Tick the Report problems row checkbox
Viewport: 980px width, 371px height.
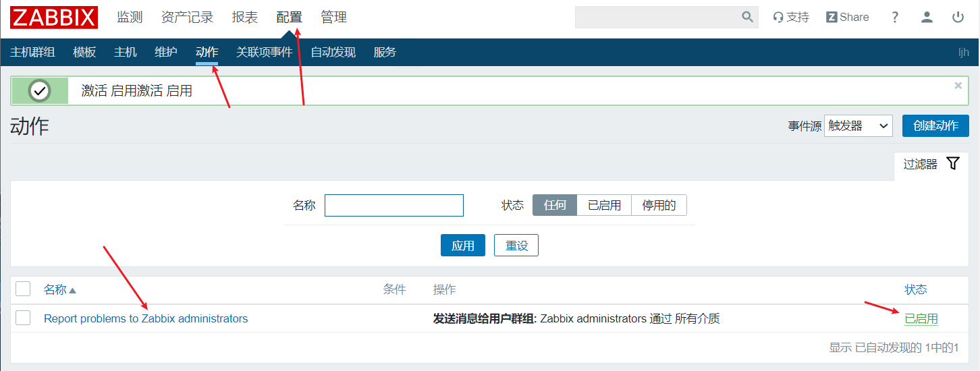(23, 318)
